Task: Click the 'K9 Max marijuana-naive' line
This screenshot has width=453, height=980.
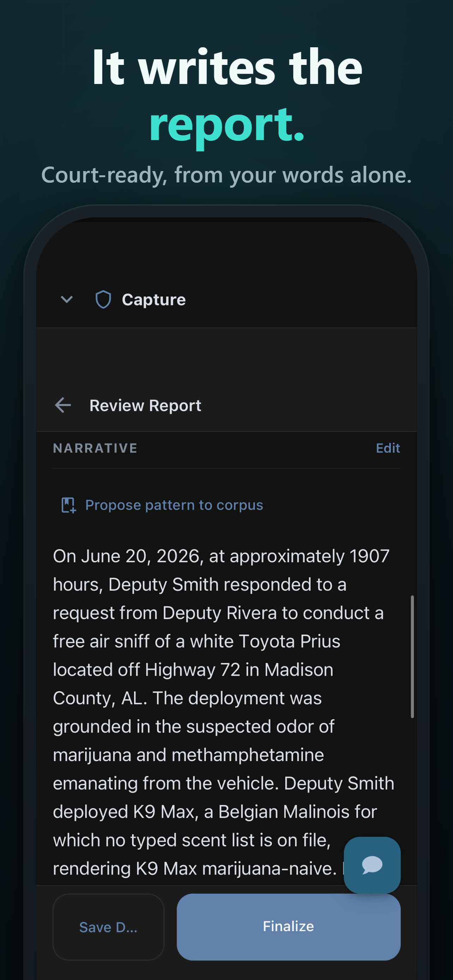Action: (x=195, y=869)
